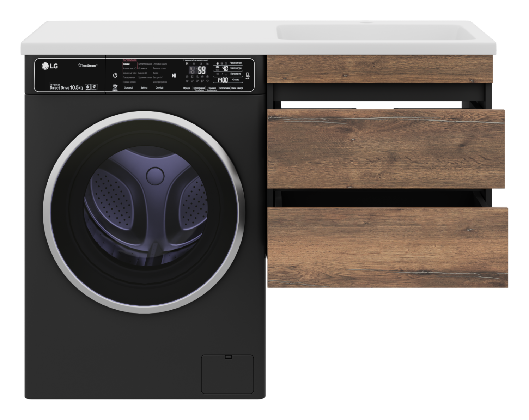Tap the star favorite icon on display
The height and width of the screenshot is (420, 529).
click(207, 81)
